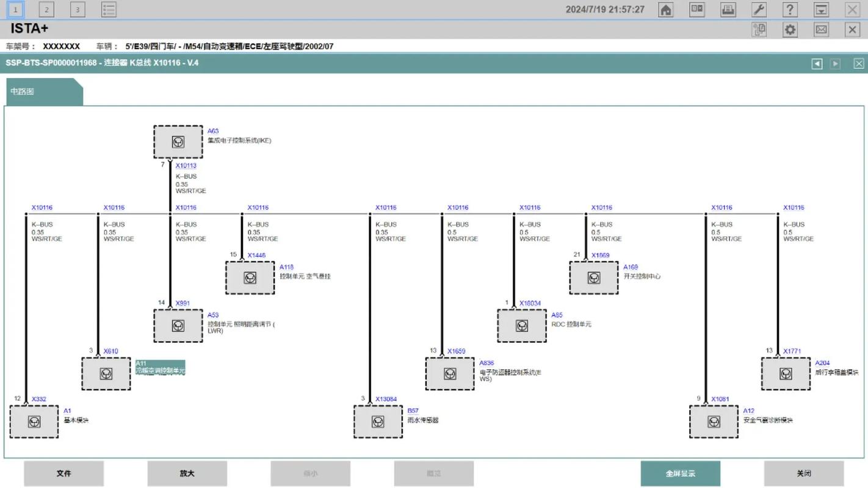Click A12 airbag module component symbol
The height and width of the screenshot is (488, 868).
714,422
